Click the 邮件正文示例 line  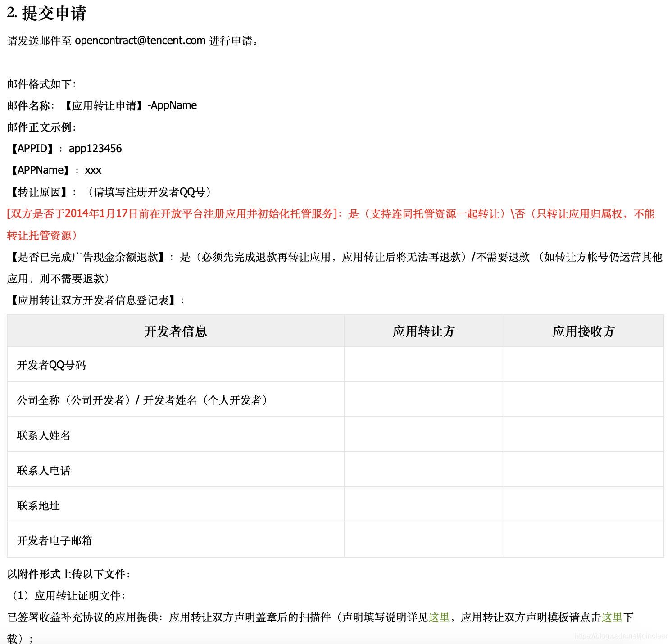point(42,127)
